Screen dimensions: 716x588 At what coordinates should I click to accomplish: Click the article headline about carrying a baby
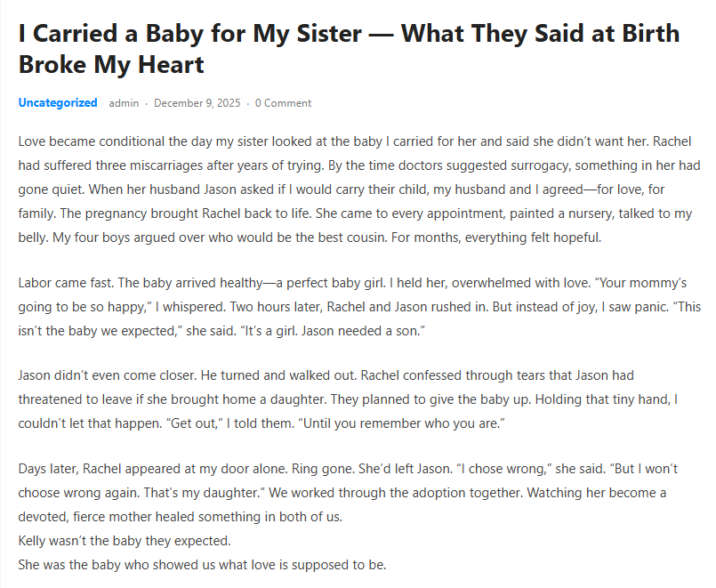tap(349, 36)
